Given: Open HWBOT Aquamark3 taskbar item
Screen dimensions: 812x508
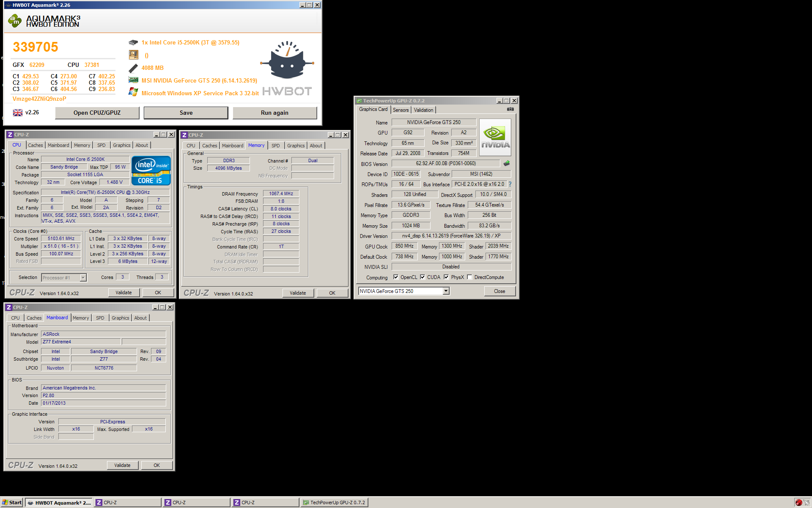Looking at the screenshot, I should point(59,502).
